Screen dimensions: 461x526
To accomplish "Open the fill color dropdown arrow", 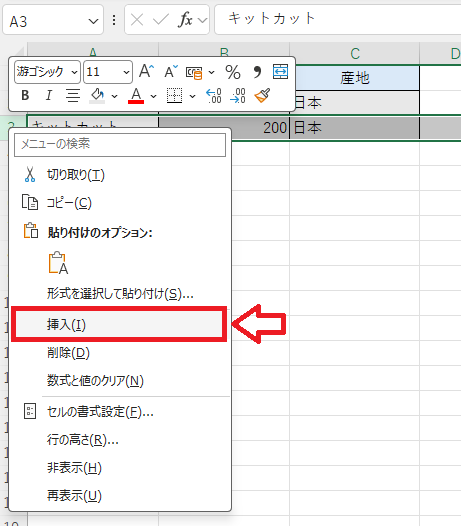I will [x=114, y=96].
